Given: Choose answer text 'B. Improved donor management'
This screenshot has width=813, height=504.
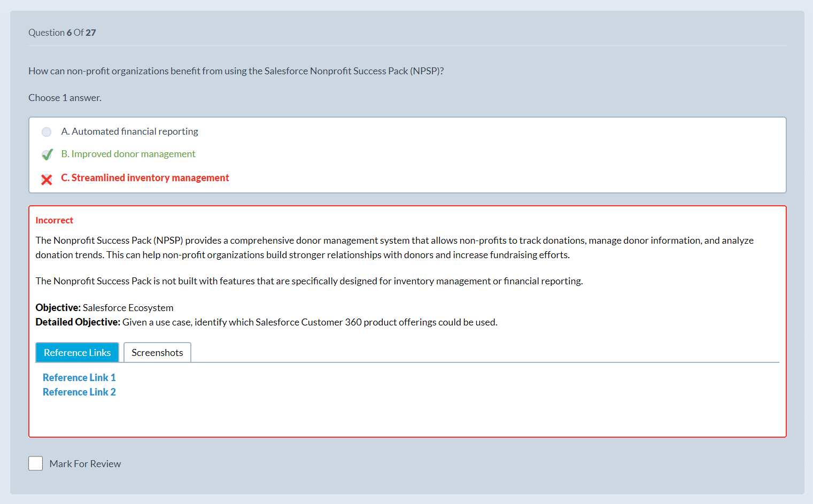Looking at the screenshot, I should click(x=128, y=154).
